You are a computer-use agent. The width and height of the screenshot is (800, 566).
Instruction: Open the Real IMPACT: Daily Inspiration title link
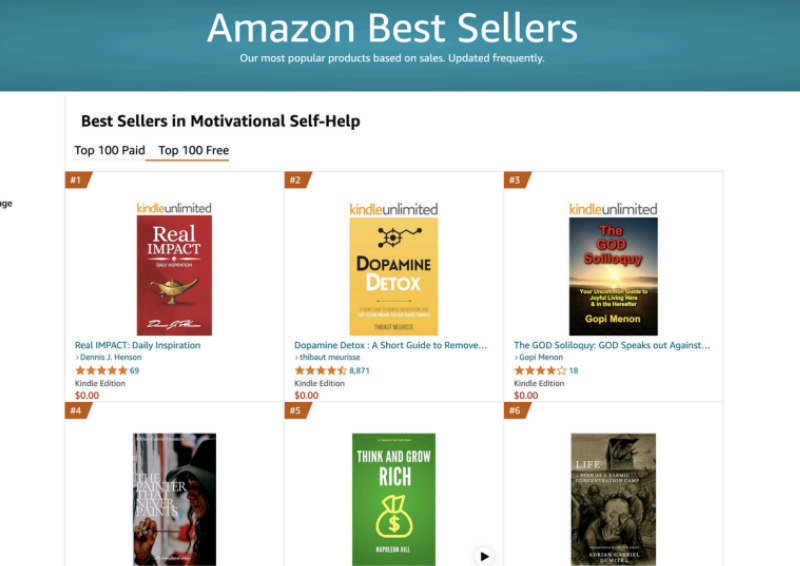point(138,345)
